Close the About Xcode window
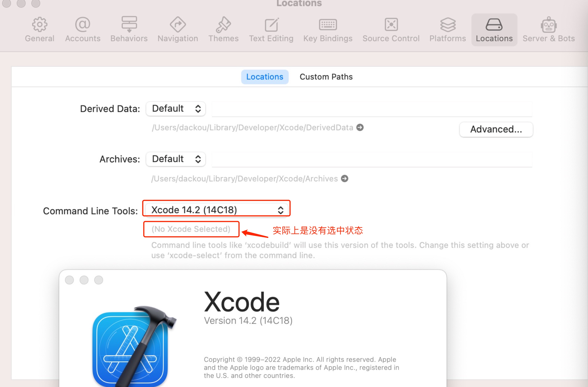 (x=69, y=280)
